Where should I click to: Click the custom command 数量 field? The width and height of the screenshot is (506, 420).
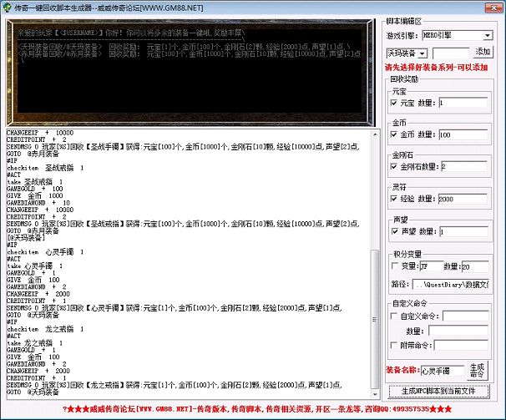(458, 331)
